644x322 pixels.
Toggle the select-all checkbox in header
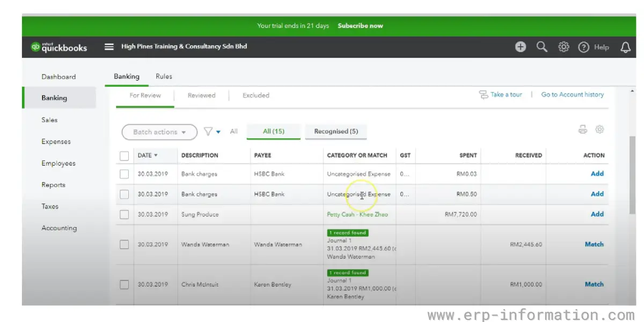pyautogui.click(x=125, y=156)
